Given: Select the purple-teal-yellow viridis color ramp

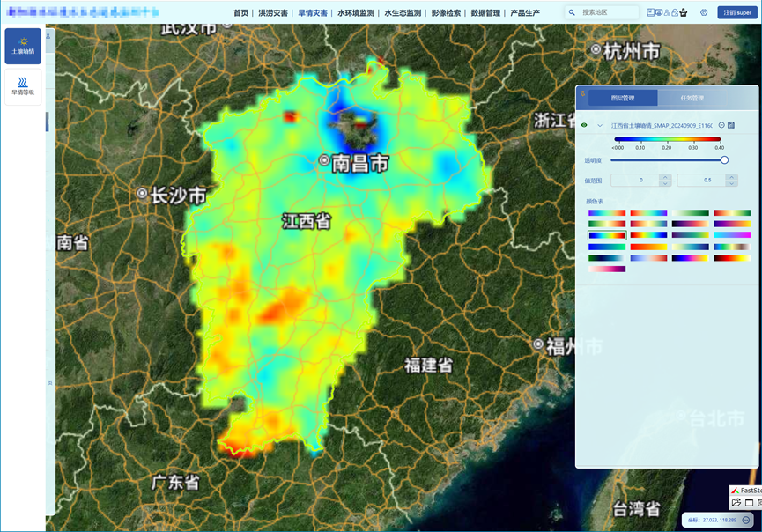Looking at the screenshot, I should coord(691,235).
